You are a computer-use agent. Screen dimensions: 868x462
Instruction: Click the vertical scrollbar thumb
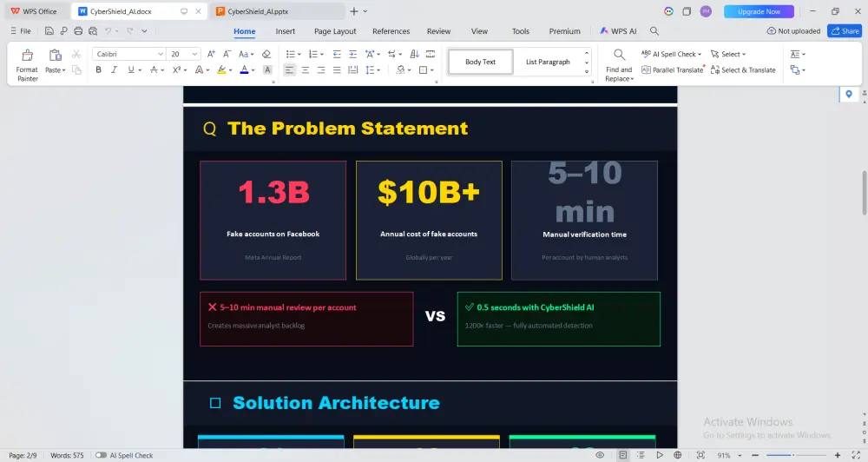tap(865, 193)
